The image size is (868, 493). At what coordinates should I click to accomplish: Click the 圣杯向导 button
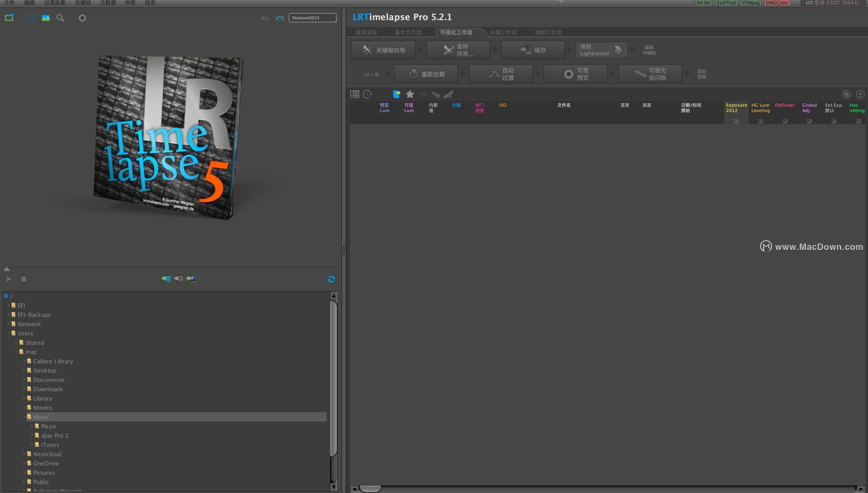pyautogui.click(x=458, y=50)
